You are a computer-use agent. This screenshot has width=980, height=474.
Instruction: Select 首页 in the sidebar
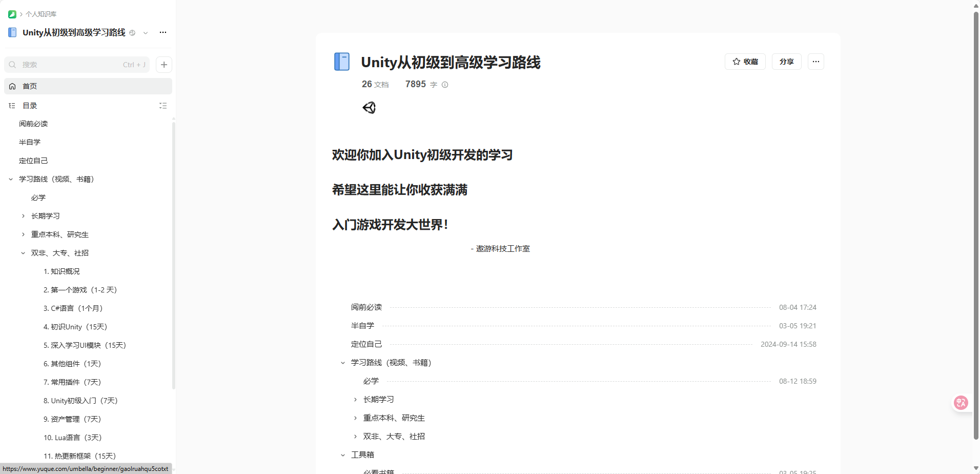pyautogui.click(x=30, y=86)
